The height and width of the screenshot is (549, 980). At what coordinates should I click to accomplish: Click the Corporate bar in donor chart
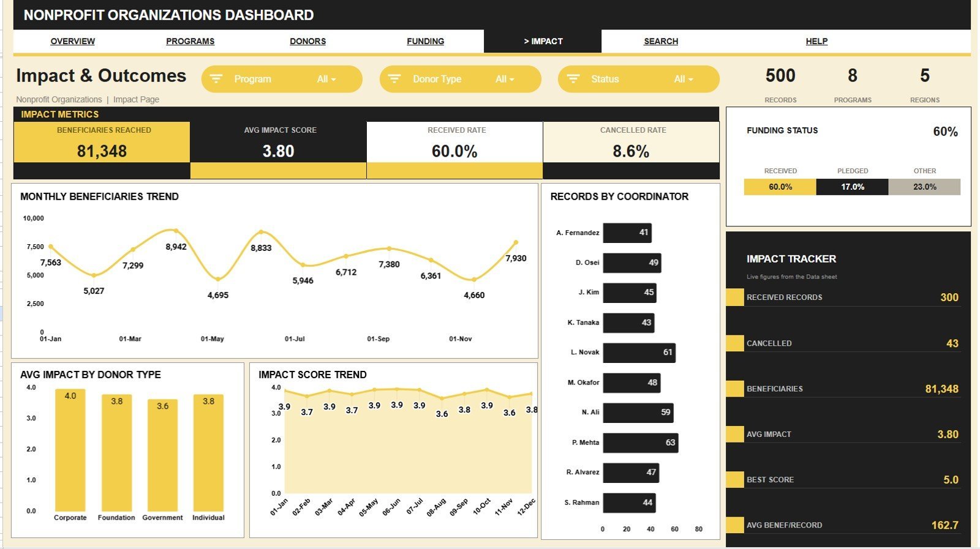pyautogui.click(x=70, y=450)
